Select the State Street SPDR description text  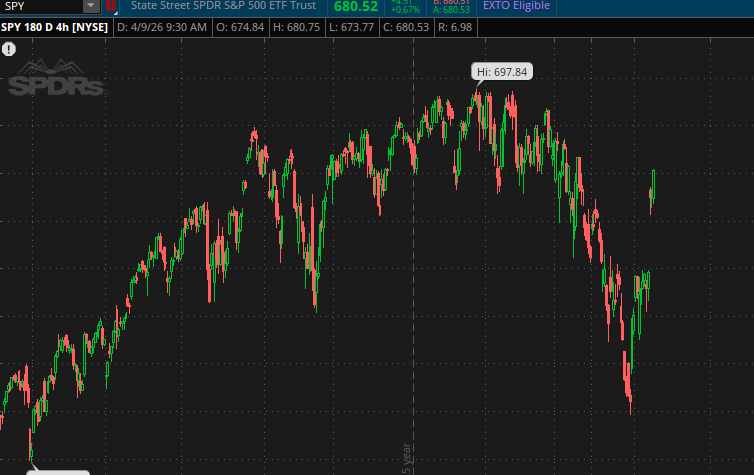coord(223,6)
